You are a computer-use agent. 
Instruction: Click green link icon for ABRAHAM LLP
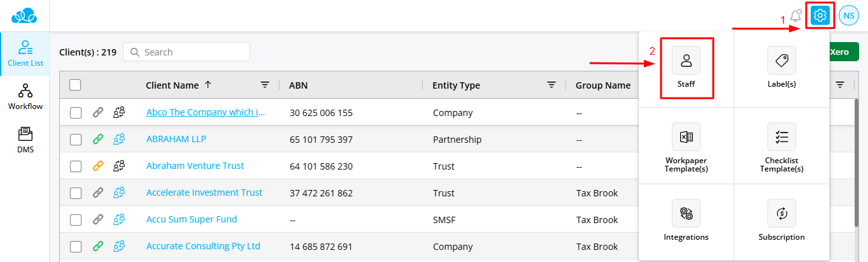click(97, 139)
